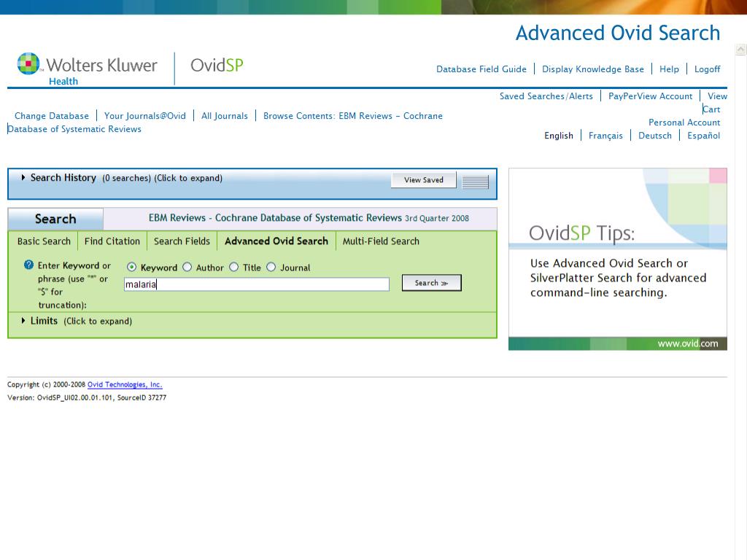Open the Find Citation tab
The width and height of the screenshot is (747, 560).
(112, 241)
